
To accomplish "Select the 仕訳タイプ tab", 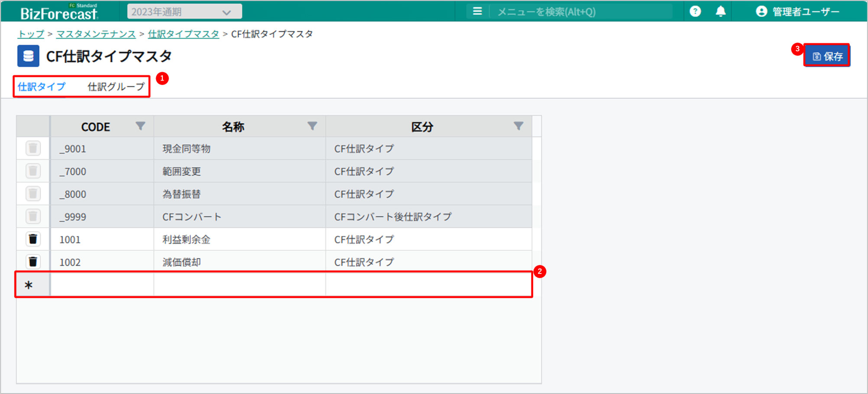I will (42, 87).
